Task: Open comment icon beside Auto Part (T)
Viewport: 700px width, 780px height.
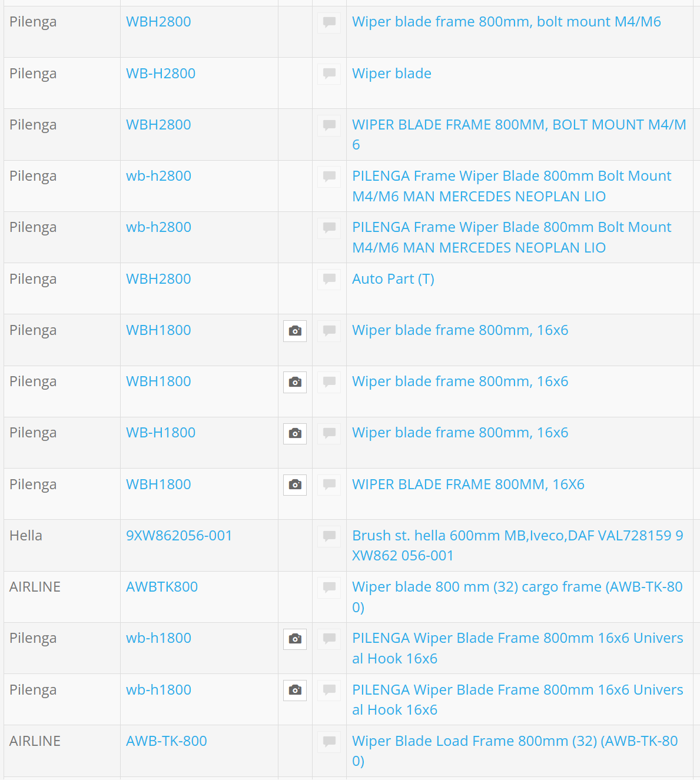Action: click(x=329, y=279)
